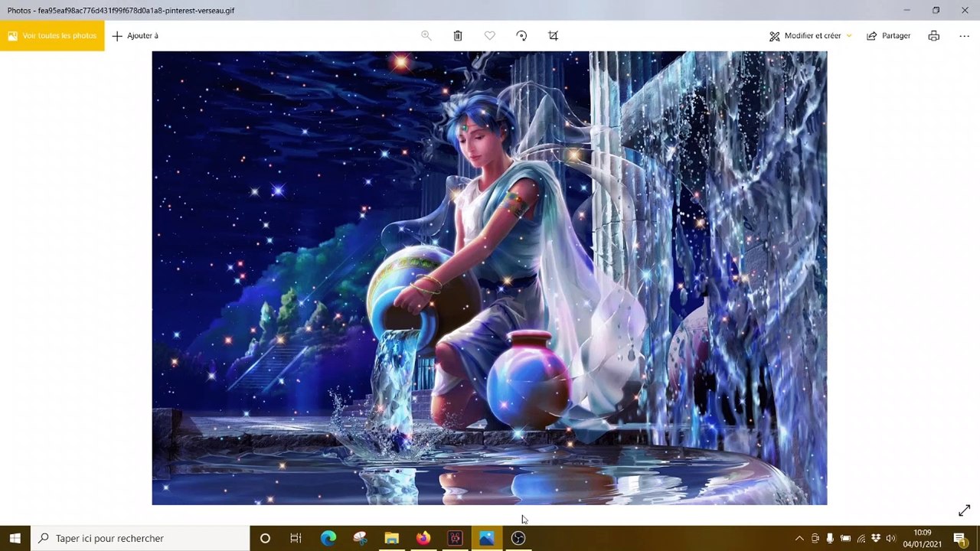Image resolution: width=980 pixels, height=551 pixels.
Task: Open Dropbox tray icon
Action: coord(876,538)
